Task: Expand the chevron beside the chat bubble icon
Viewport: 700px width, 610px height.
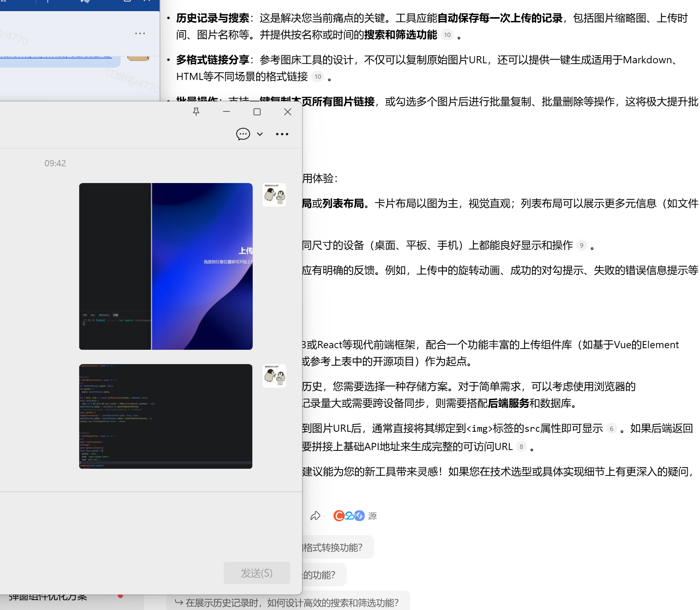Action: (260, 134)
